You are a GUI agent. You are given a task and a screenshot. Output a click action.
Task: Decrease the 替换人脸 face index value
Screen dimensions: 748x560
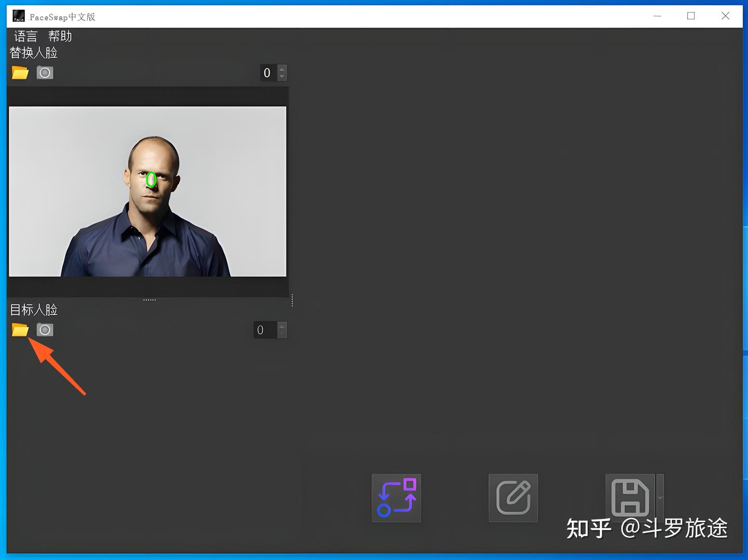pyautogui.click(x=282, y=77)
